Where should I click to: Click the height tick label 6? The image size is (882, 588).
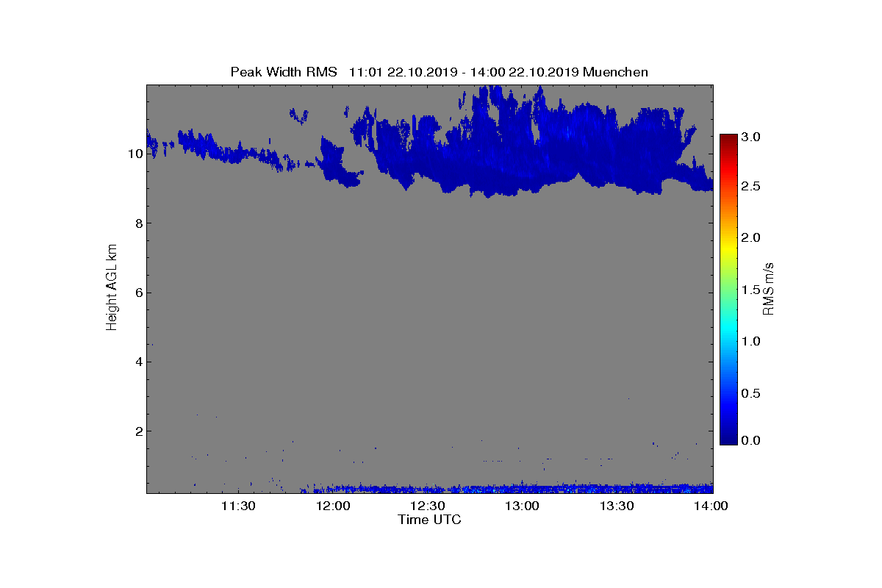coord(137,293)
